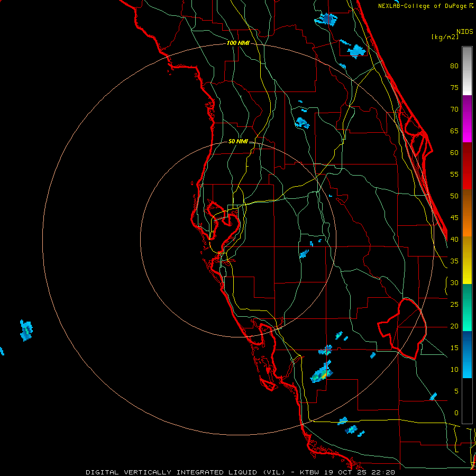Pick the black bottom segment of color bar
476x476 pixels.
pos(467,401)
